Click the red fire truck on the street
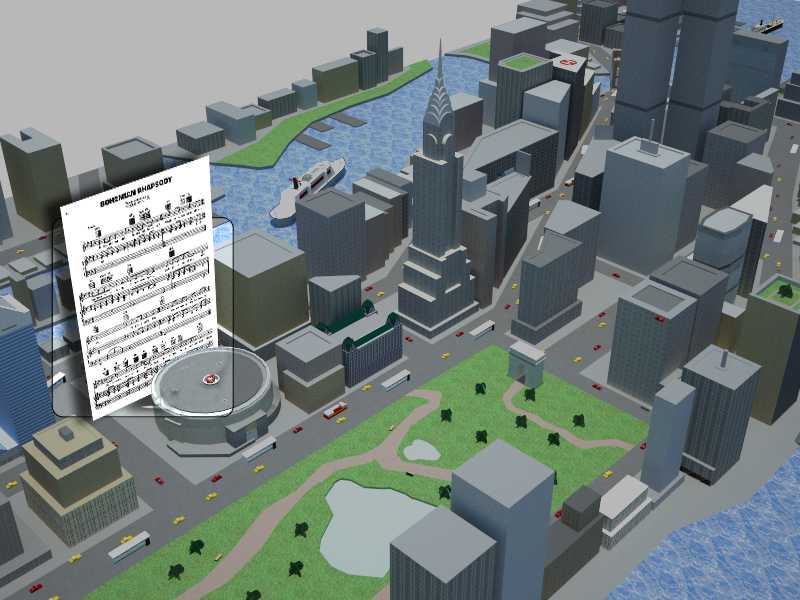Image resolution: width=800 pixels, height=600 pixels. point(335,409)
